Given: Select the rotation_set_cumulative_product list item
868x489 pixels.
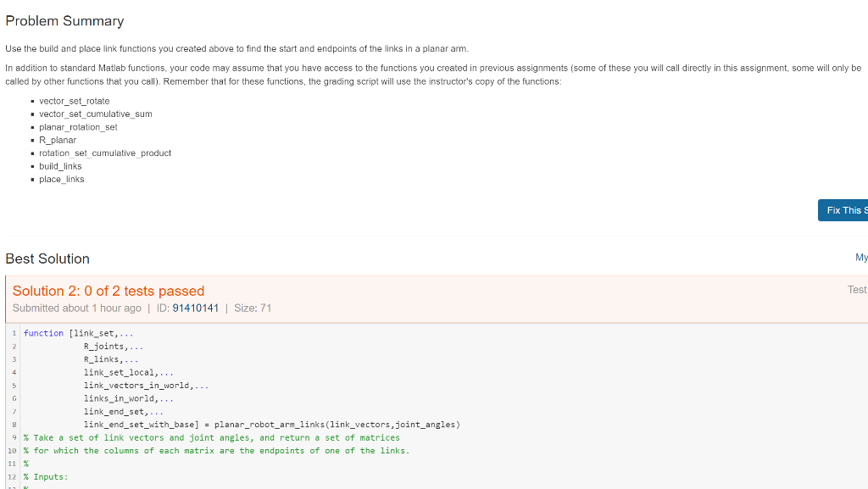Looking at the screenshot, I should coord(105,153).
